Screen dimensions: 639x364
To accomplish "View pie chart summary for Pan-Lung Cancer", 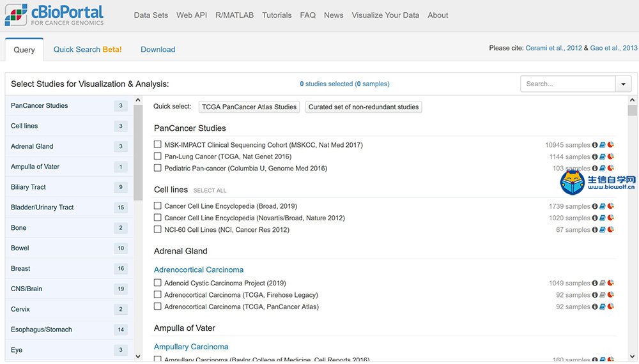I will click(610, 156).
